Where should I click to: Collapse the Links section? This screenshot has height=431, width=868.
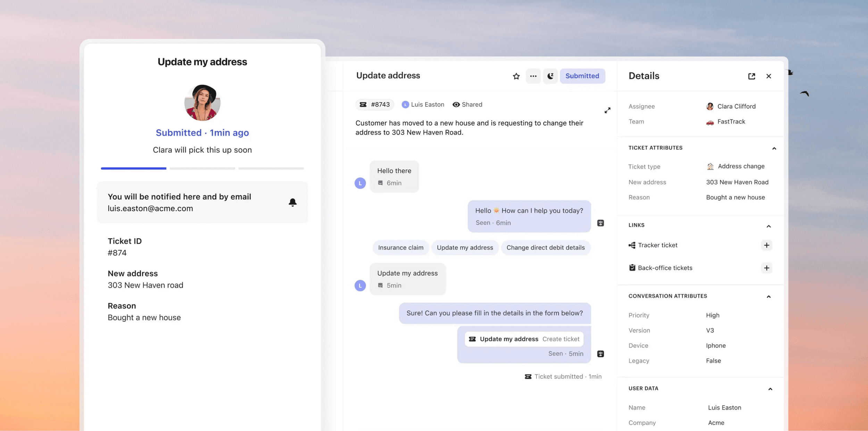(769, 226)
